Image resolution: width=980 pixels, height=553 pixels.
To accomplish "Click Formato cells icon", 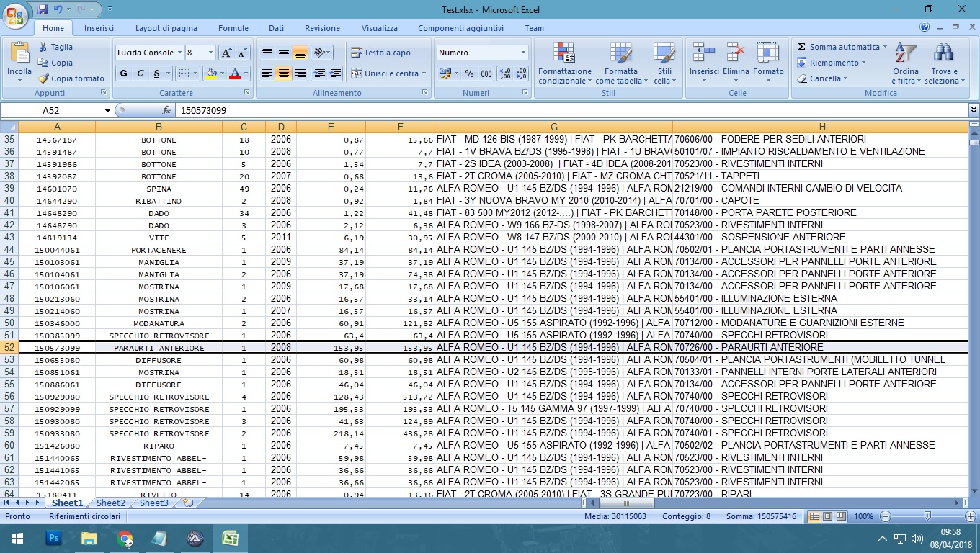I will (x=768, y=53).
